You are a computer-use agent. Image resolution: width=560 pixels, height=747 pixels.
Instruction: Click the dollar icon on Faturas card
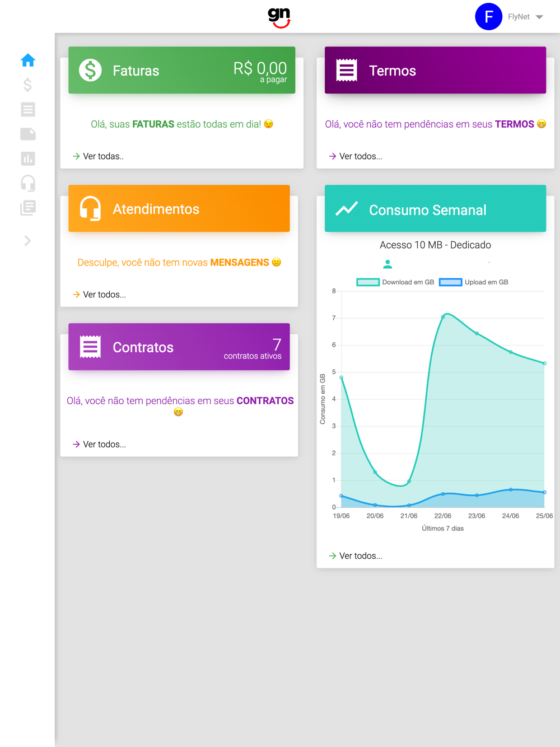pyautogui.click(x=90, y=70)
